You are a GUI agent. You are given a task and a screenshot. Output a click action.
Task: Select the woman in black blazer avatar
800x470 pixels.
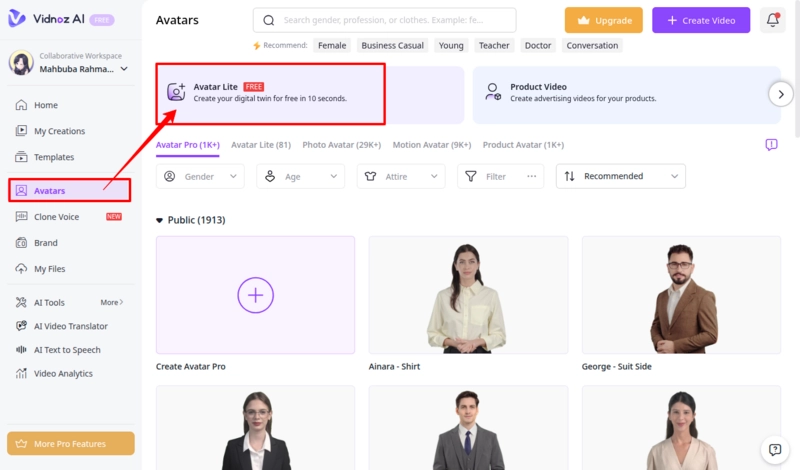(255, 428)
